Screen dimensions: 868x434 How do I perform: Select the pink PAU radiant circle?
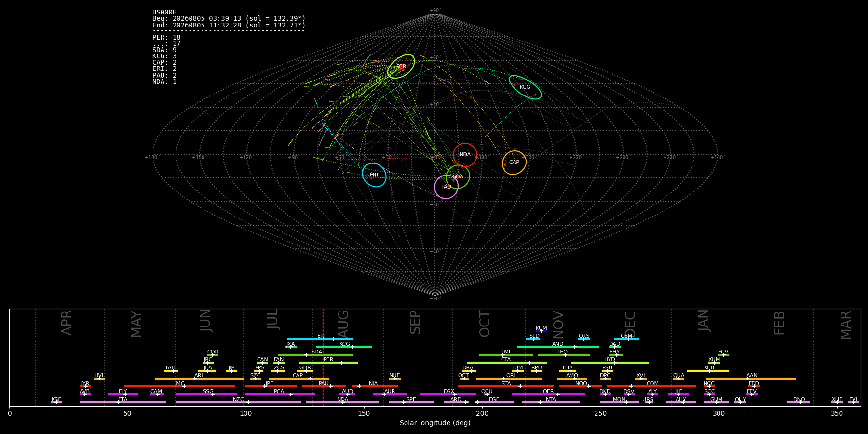(446, 187)
